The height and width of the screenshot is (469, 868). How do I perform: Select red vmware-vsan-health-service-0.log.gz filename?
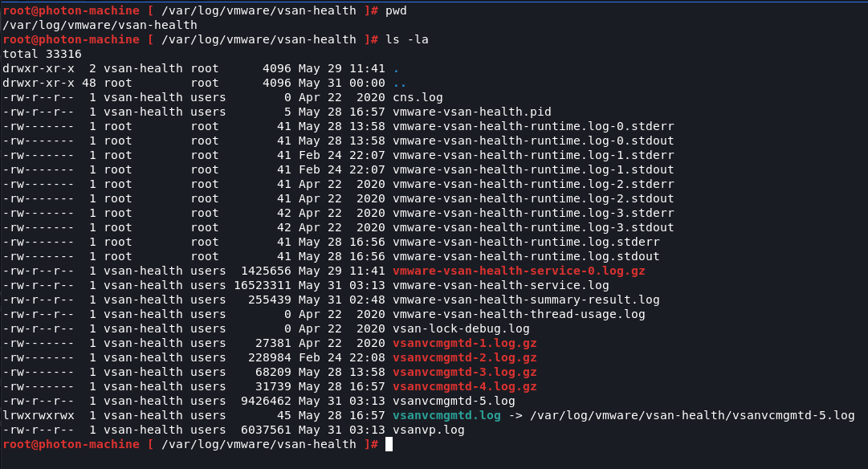[519, 271]
